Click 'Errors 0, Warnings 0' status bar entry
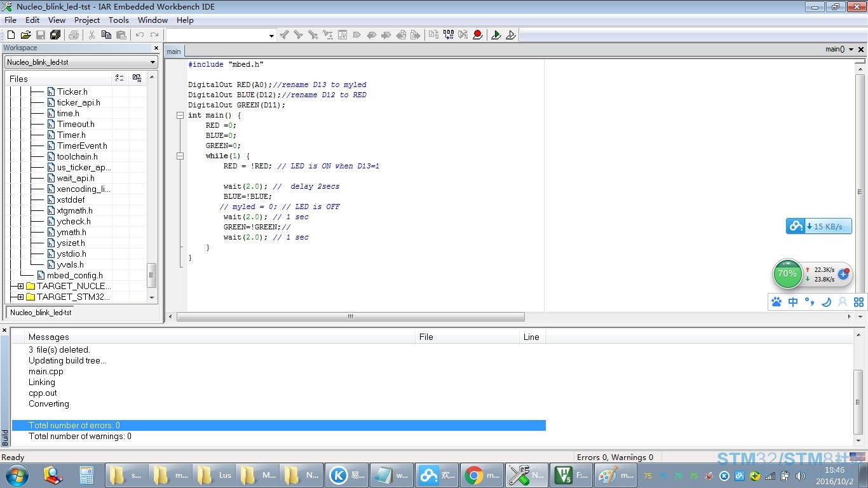The width and height of the screenshot is (868, 488). [x=615, y=457]
